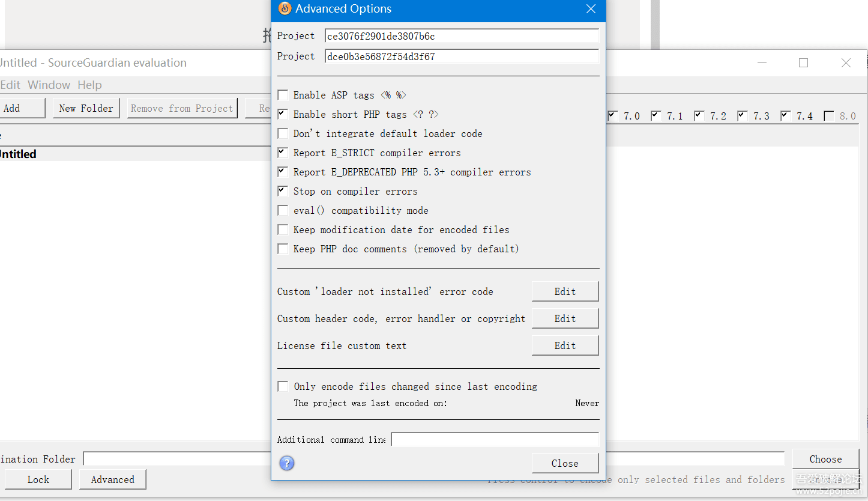The width and height of the screenshot is (868, 501).
Task: Close the Advanced Options dialog via Close button
Action: click(x=565, y=463)
